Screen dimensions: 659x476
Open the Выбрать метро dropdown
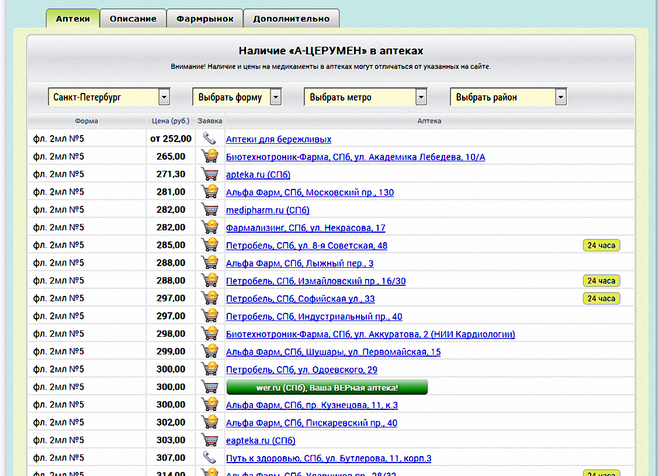pos(365,97)
